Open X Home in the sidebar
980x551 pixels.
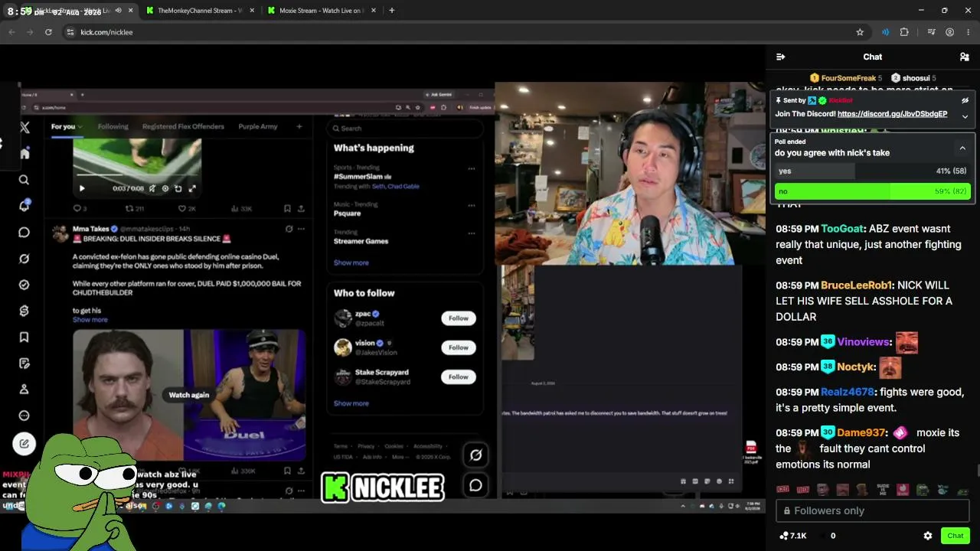click(24, 153)
